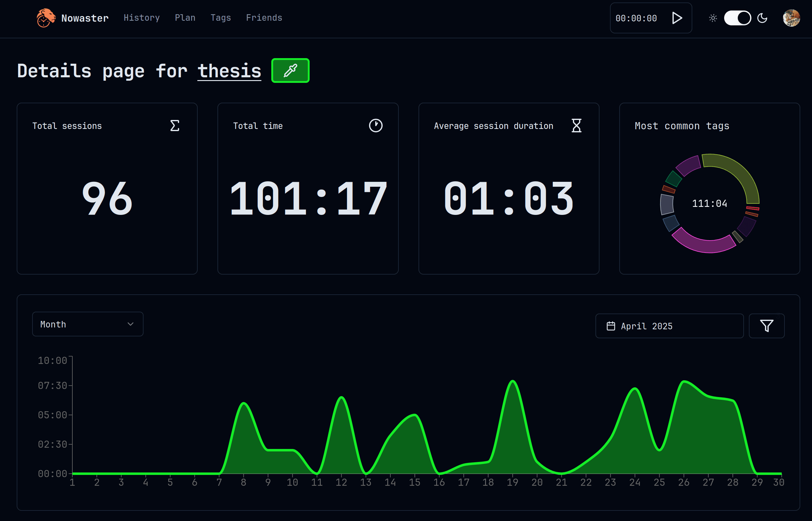812x521 pixels.
Task: Go to the Friends page
Action: (264, 18)
